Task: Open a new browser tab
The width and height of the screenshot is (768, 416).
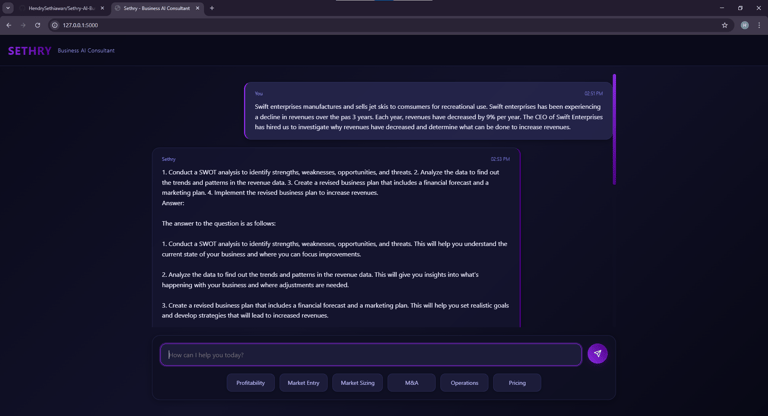Action: pyautogui.click(x=212, y=8)
